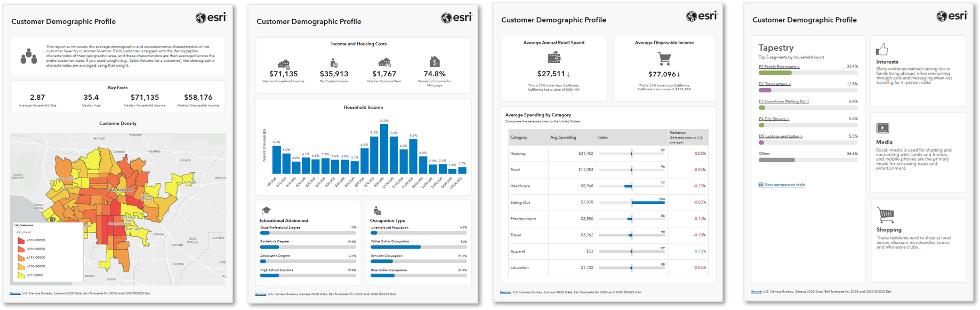This screenshot has width=980, height=310.
Task: Click the LA_Customers legend title
Action: tap(24, 225)
